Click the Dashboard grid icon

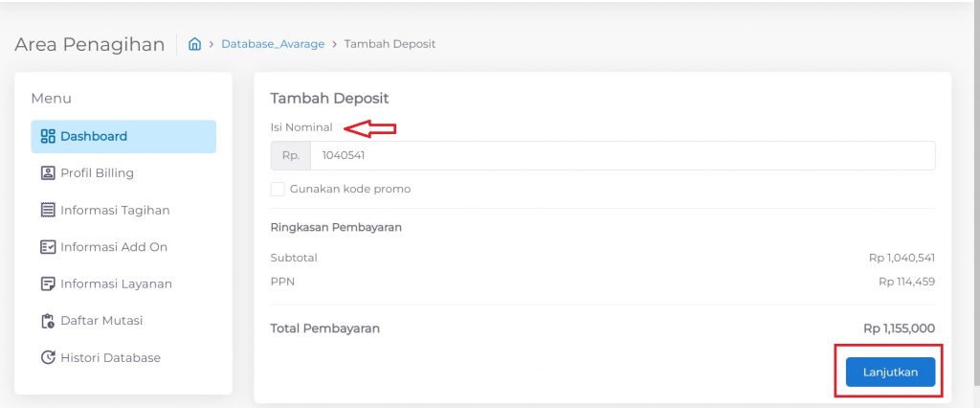point(48,136)
